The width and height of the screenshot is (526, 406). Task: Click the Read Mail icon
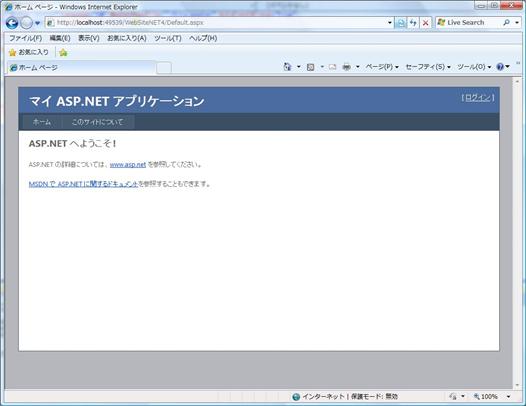332,67
